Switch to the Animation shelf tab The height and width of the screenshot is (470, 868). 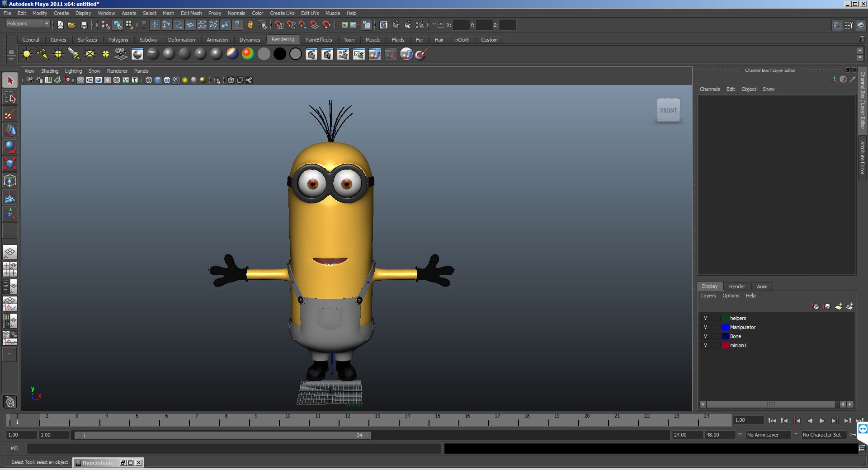click(217, 40)
